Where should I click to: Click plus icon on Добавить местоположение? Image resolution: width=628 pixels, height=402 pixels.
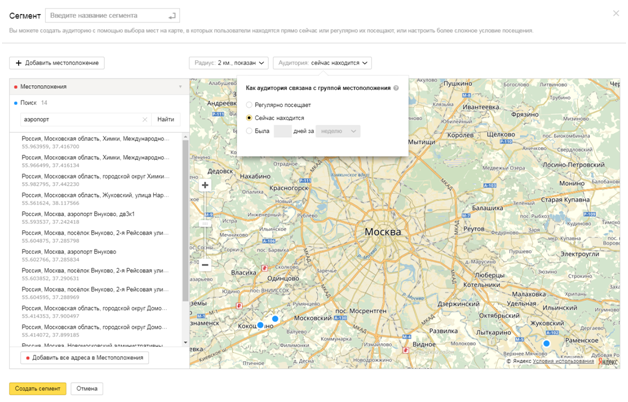click(x=18, y=63)
